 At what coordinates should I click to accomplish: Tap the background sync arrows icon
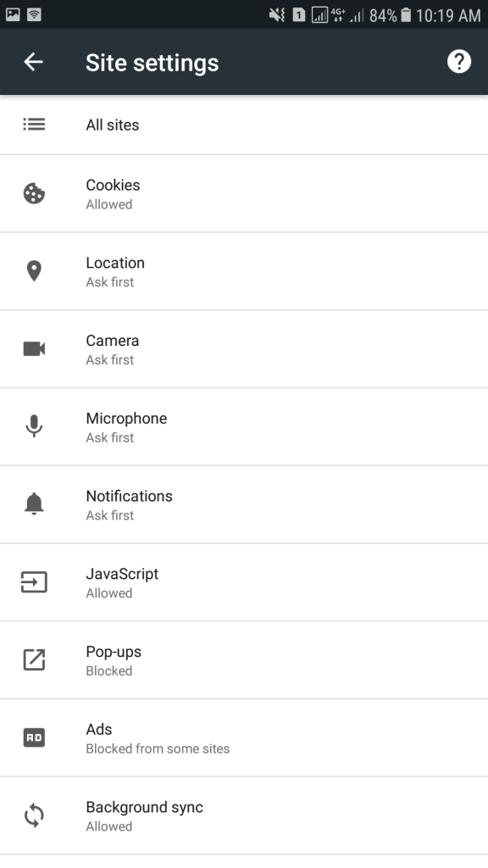point(34,815)
